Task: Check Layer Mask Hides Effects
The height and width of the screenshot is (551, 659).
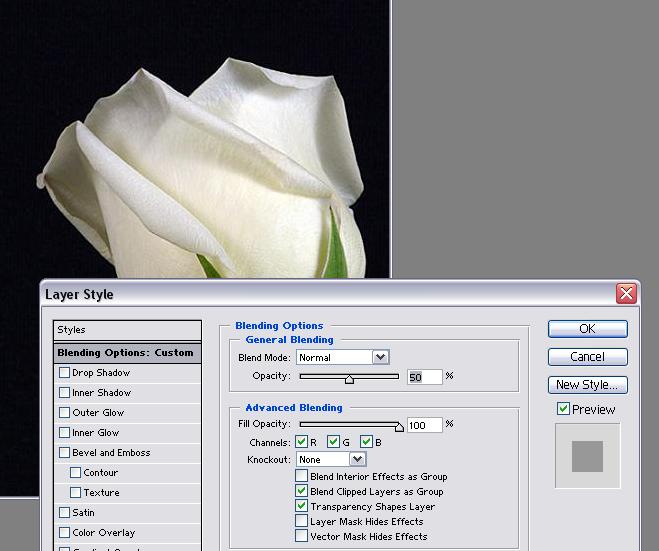Action: pyautogui.click(x=301, y=521)
